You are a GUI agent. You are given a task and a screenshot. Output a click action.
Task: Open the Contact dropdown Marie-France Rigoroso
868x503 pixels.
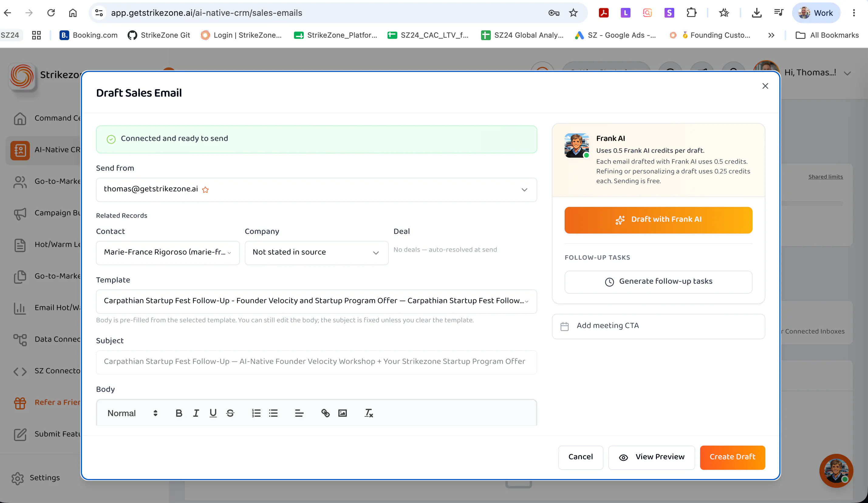168,252
